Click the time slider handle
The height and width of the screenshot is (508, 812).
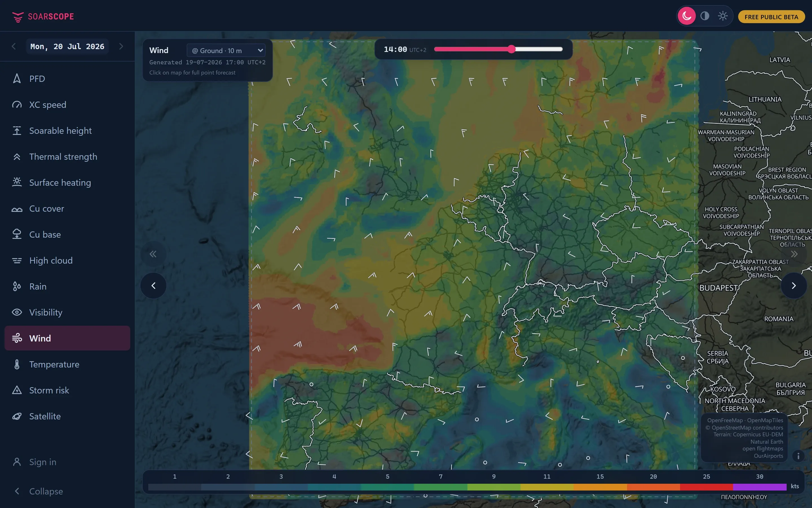511,49
